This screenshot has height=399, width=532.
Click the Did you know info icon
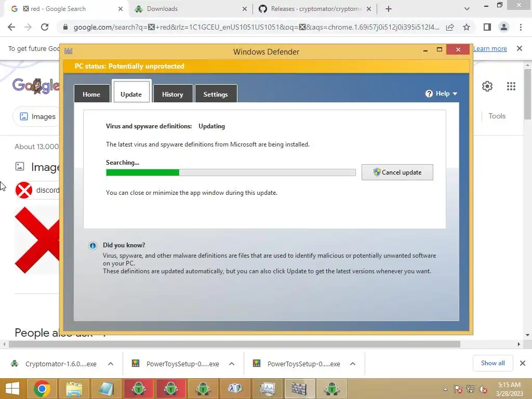[92, 246]
